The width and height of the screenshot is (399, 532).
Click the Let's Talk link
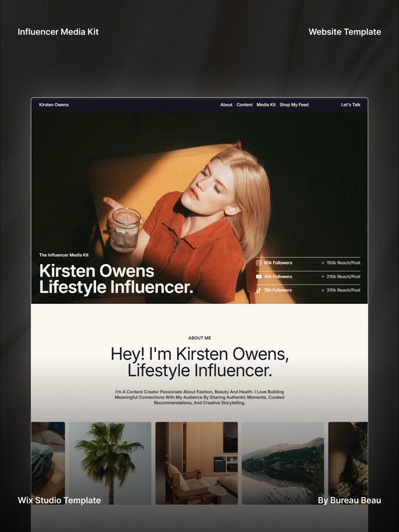350,105
